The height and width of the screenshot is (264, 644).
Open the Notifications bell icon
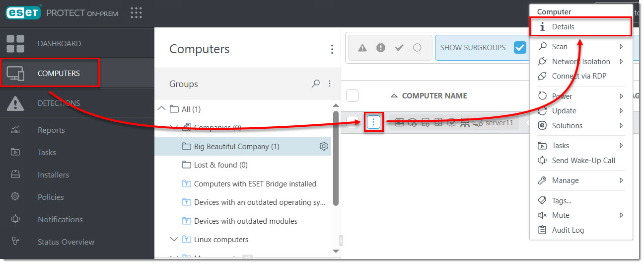pos(15,220)
